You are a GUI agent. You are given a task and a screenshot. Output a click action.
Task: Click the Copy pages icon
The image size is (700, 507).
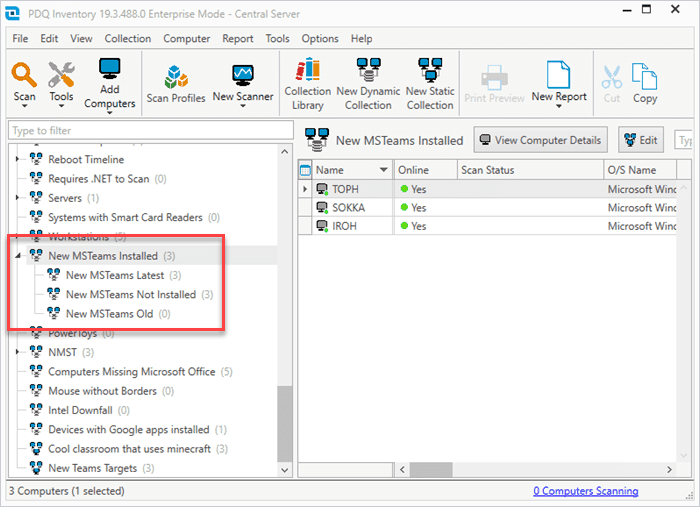tap(644, 76)
